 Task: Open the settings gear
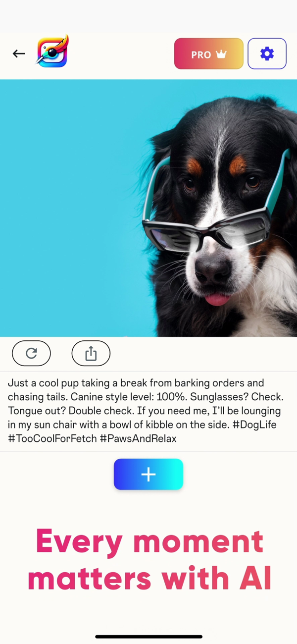tap(267, 54)
